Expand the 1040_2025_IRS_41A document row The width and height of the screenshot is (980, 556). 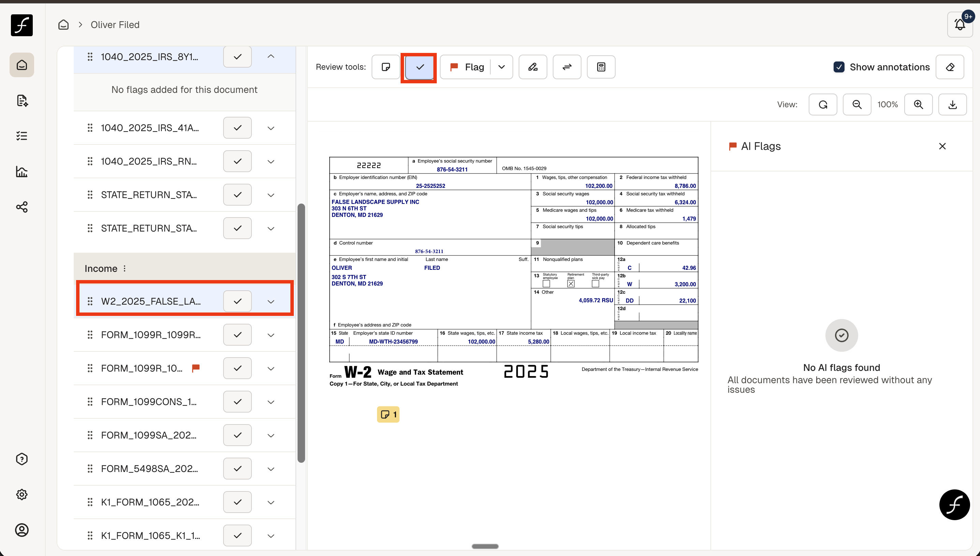click(x=271, y=128)
